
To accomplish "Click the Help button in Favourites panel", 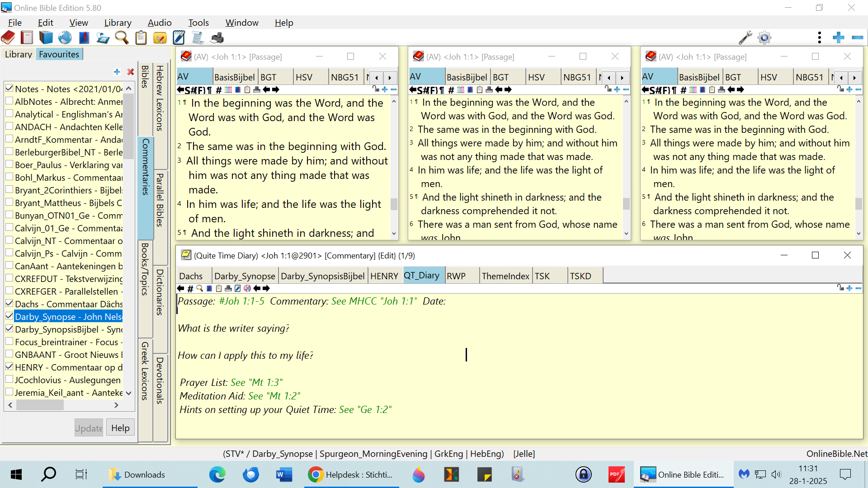I will pos(120,428).
